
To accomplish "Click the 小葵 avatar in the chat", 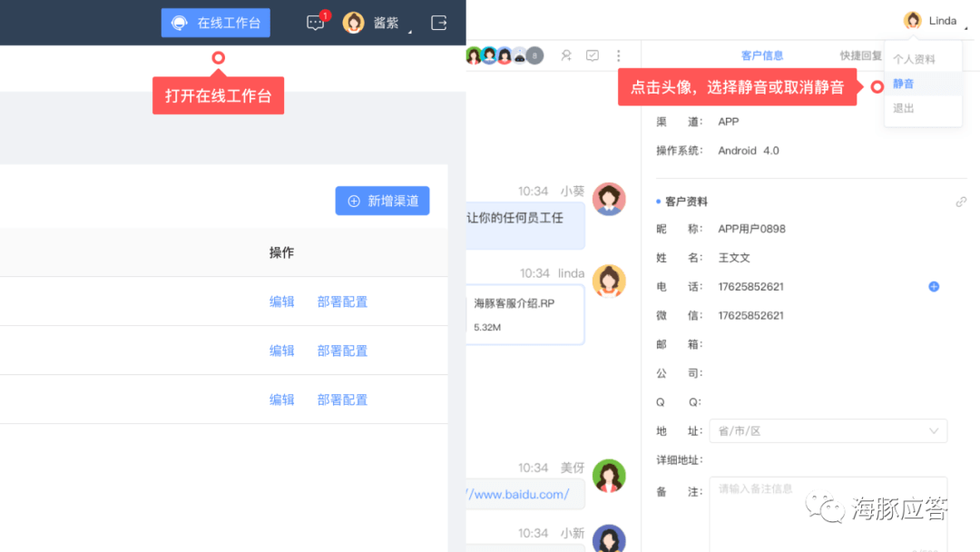I will (610, 200).
